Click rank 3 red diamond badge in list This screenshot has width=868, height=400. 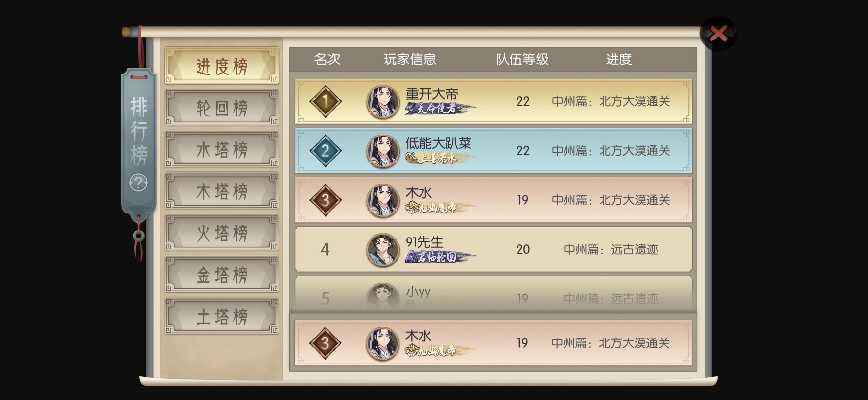(325, 200)
